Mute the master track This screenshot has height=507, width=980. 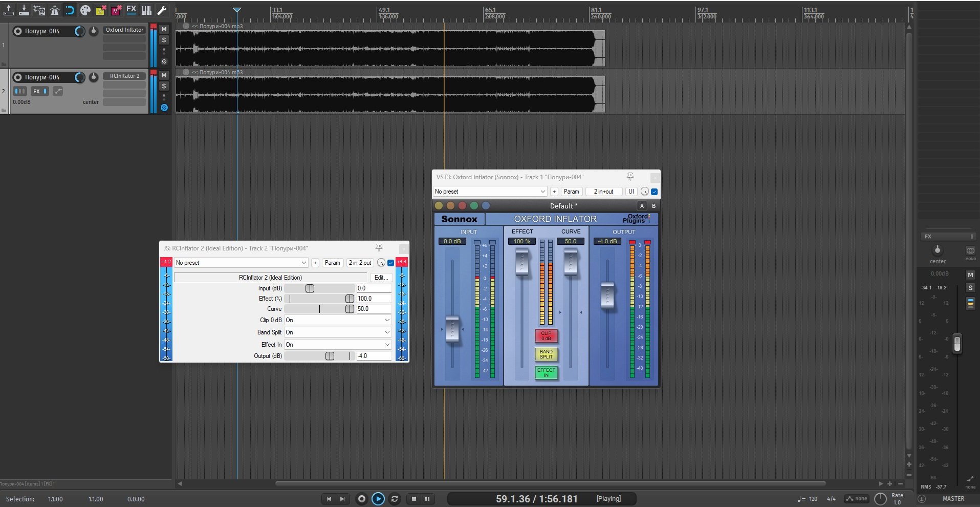tap(970, 275)
